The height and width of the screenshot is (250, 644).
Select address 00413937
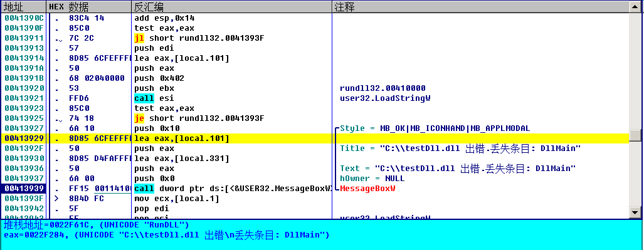[x=24, y=179]
